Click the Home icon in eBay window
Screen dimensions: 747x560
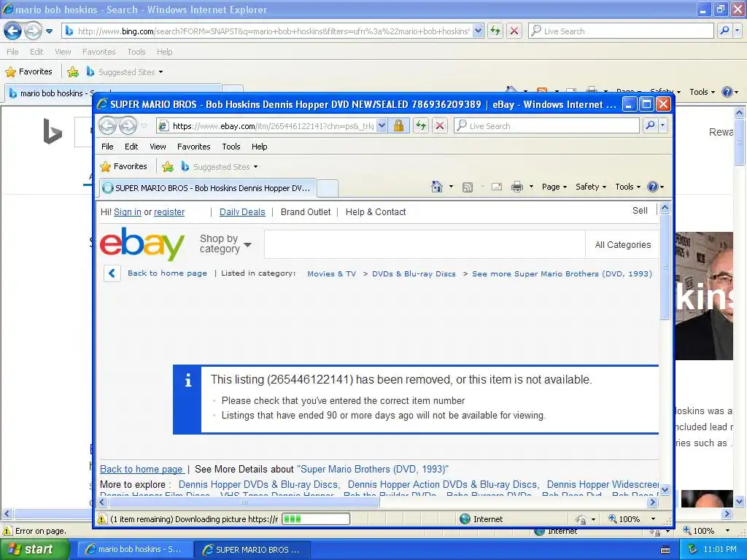click(x=437, y=187)
